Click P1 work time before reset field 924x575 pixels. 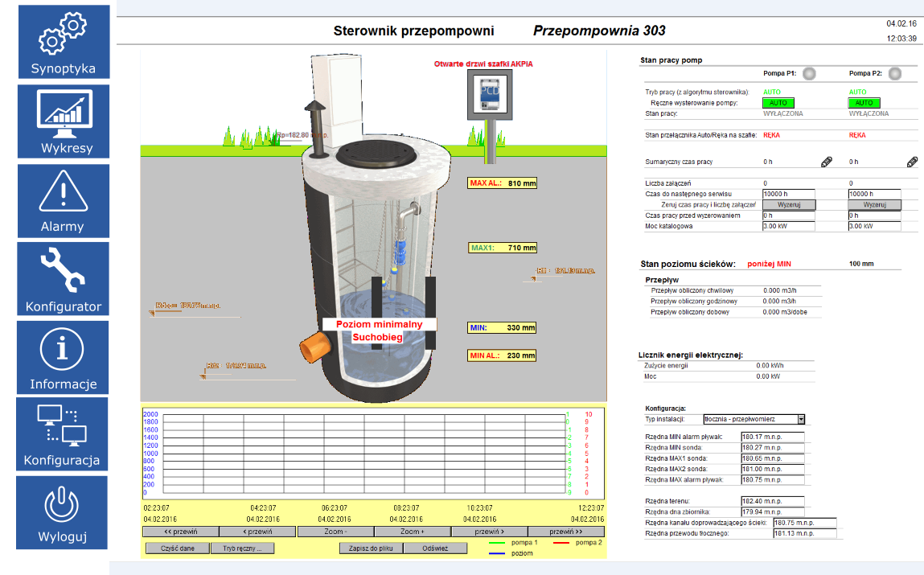788,216
